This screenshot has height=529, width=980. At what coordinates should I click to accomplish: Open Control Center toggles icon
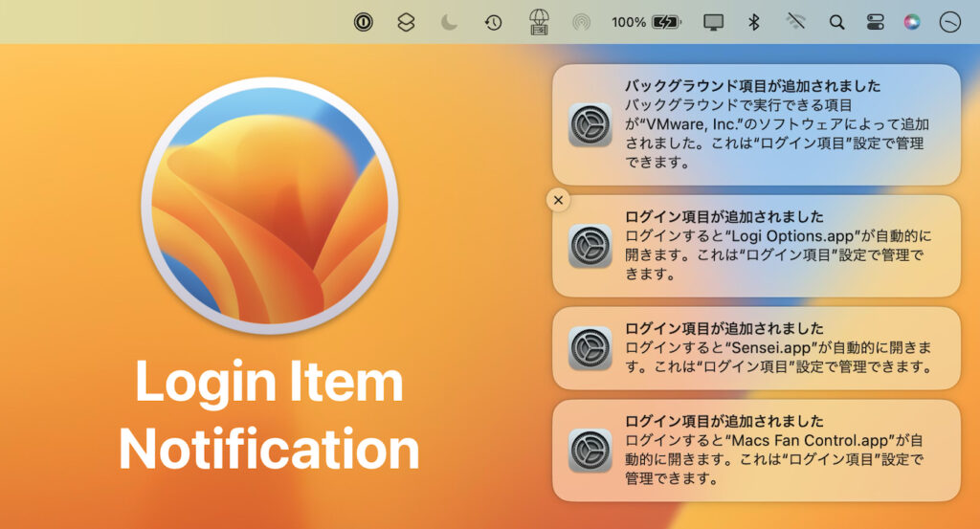(875, 23)
